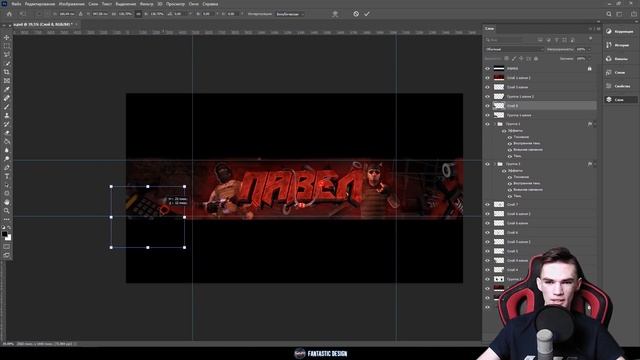Select the Hand tool
This screenshot has width=640, height=360.
pos(7,202)
